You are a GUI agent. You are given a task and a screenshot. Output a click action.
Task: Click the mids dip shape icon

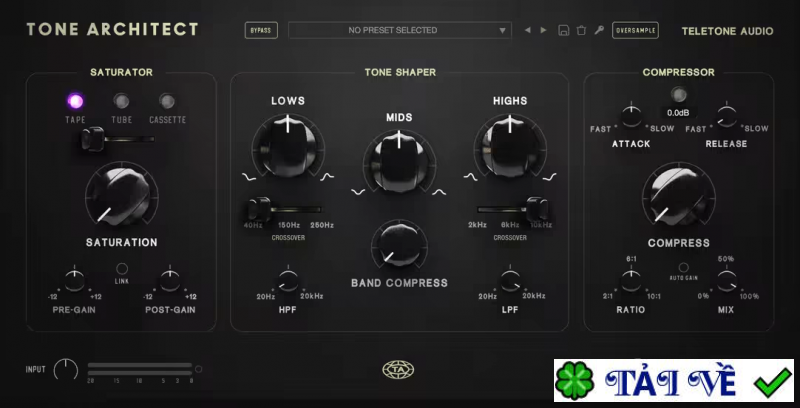358,192
